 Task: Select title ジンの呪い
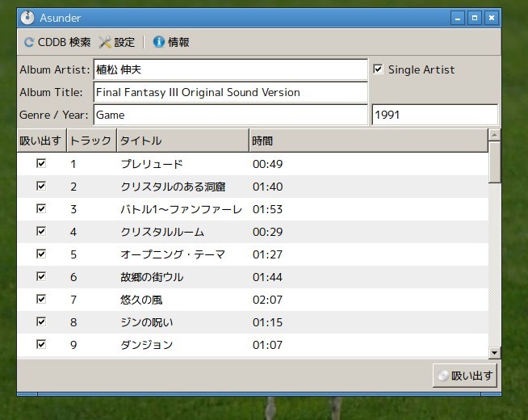tap(146, 322)
